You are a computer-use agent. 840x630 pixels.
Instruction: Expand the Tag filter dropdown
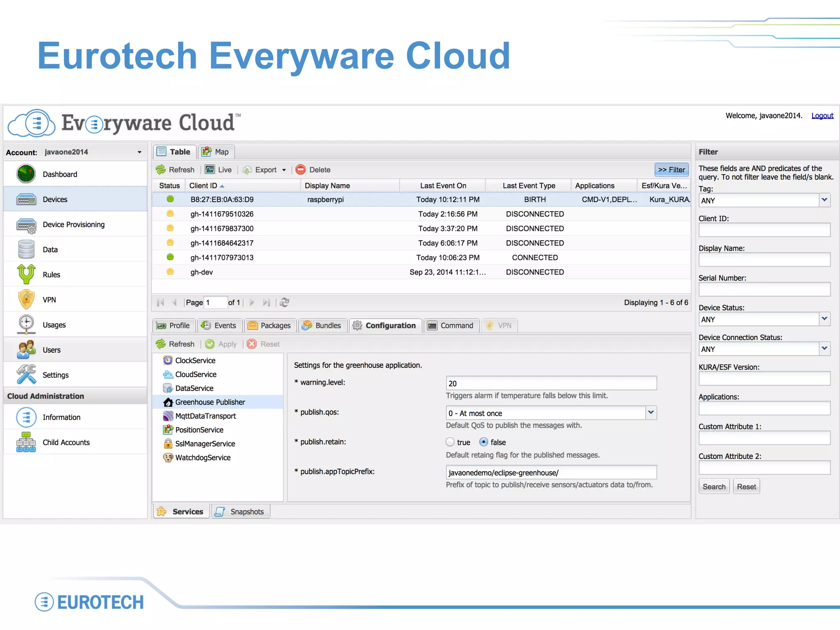(824, 200)
